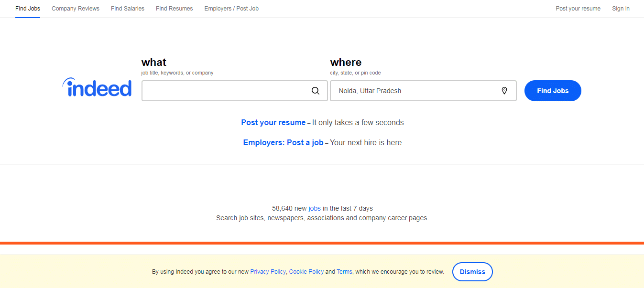Dismiss the cookie notice banner
This screenshot has height=288, width=644.
pos(472,272)
